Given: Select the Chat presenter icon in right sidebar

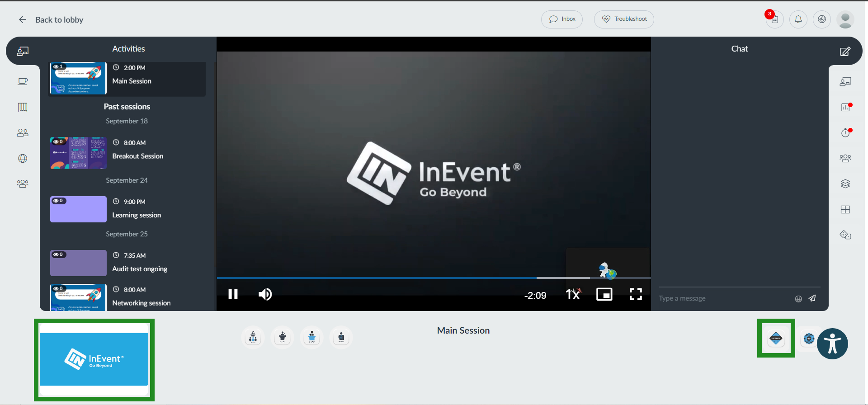Looking at the screenshot, I should click(845, 81).
